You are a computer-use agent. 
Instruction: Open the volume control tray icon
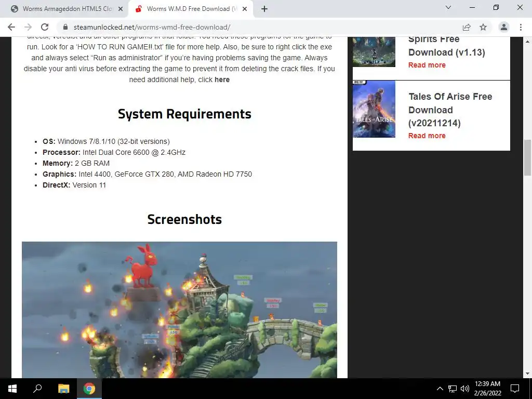[x=465, y=389]
